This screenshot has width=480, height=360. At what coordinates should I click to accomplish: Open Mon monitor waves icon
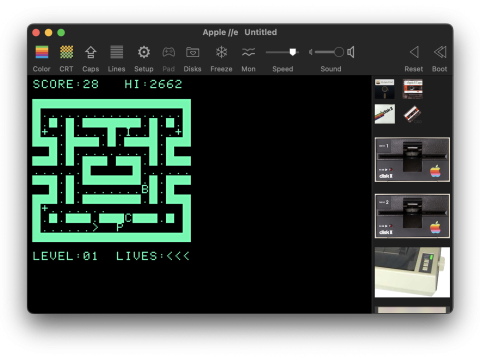point(248,52)
